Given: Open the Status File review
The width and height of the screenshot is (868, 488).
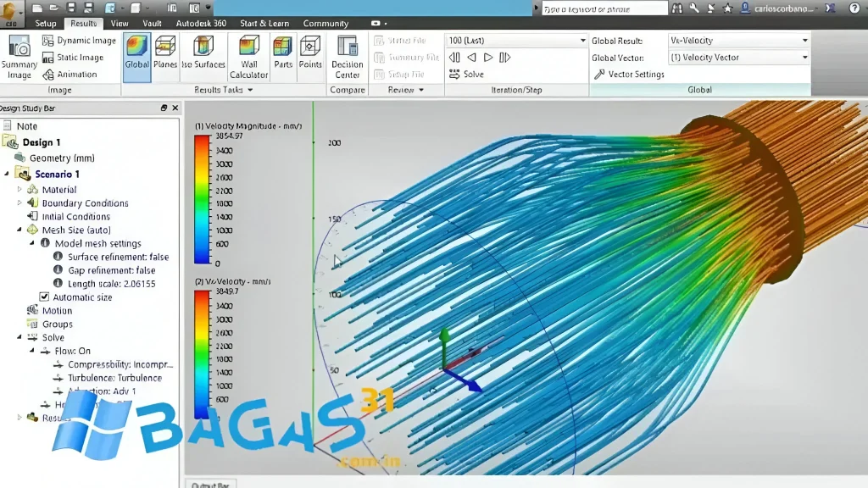Looking at the screenshot, I should [400, 41].
